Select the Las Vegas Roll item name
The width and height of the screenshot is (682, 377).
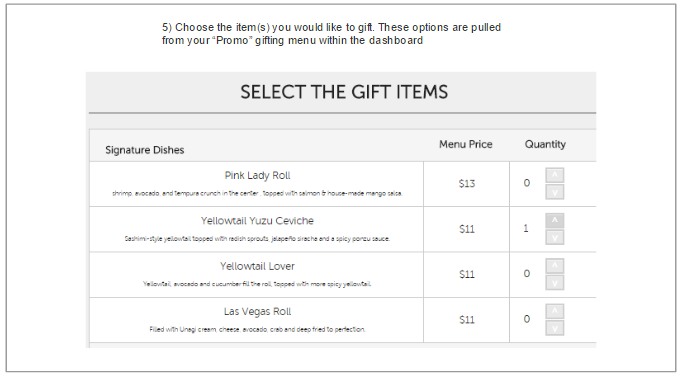click(x=257, y=312)
